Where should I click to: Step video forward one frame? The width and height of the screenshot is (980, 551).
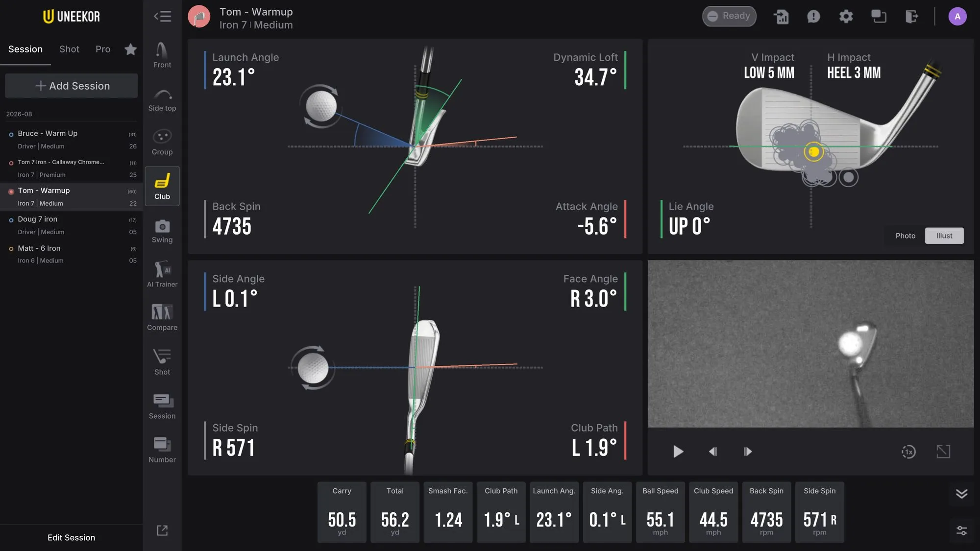point(748,452)
